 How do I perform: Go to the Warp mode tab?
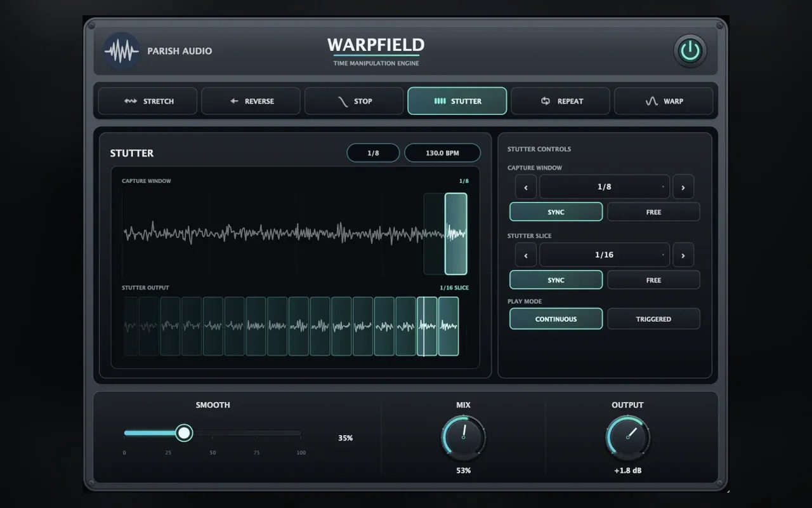664,101
